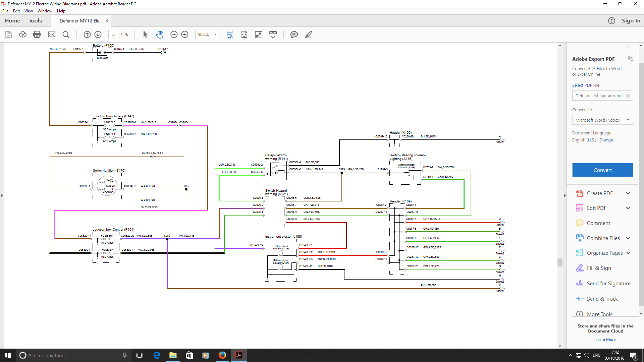This screenshot has height=362, width=644.
Task: Open the Help menu
Action: point(61,11)
